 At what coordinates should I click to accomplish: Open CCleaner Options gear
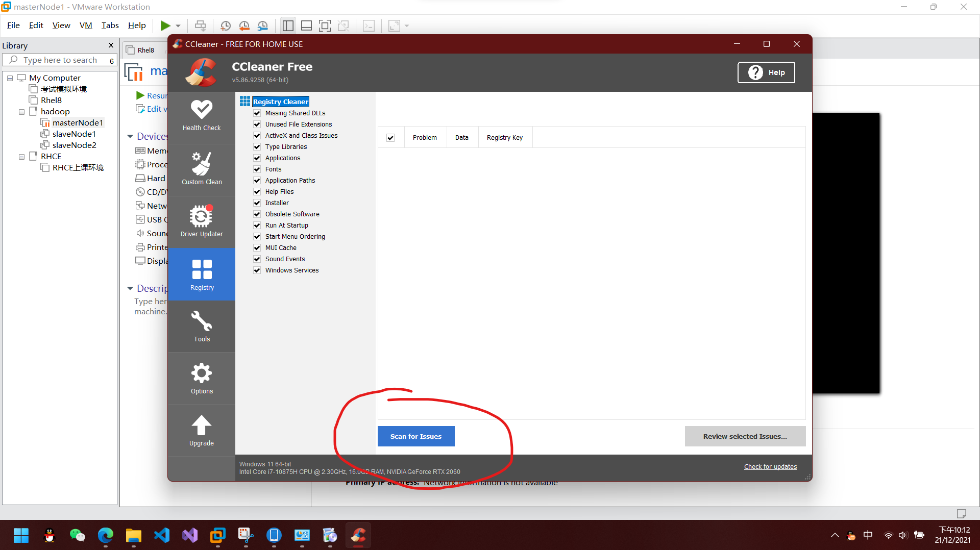point(202,379)
